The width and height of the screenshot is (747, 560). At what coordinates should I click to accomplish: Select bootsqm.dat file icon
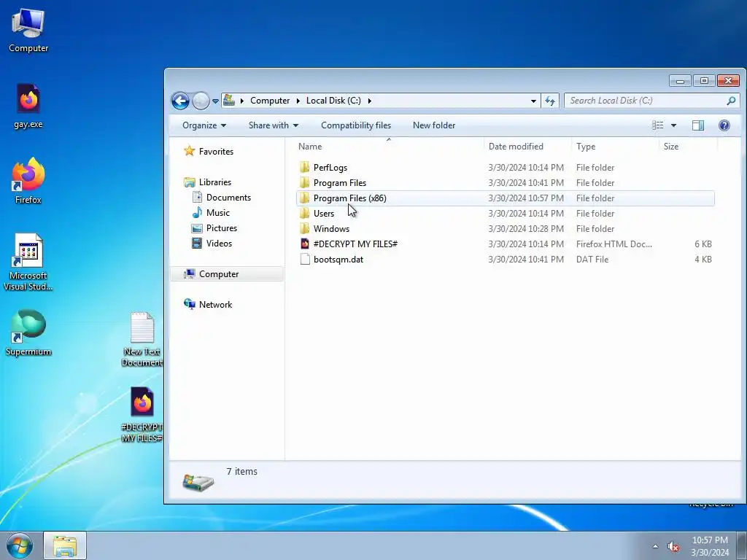tap(305, 260)
